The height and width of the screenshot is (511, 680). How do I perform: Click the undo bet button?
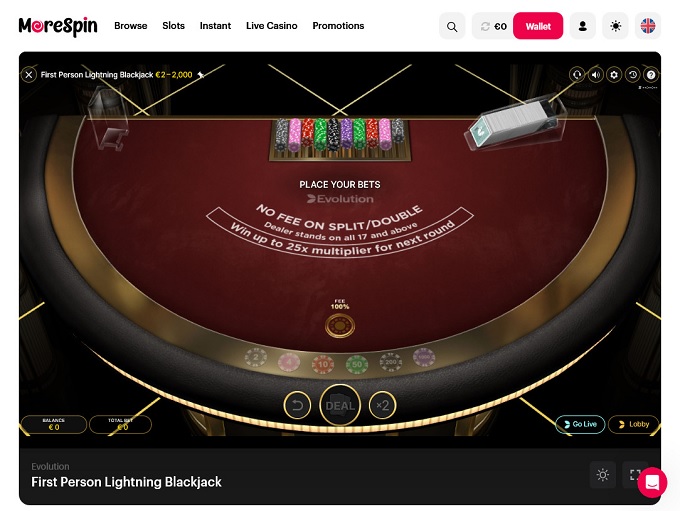[297, 406]
